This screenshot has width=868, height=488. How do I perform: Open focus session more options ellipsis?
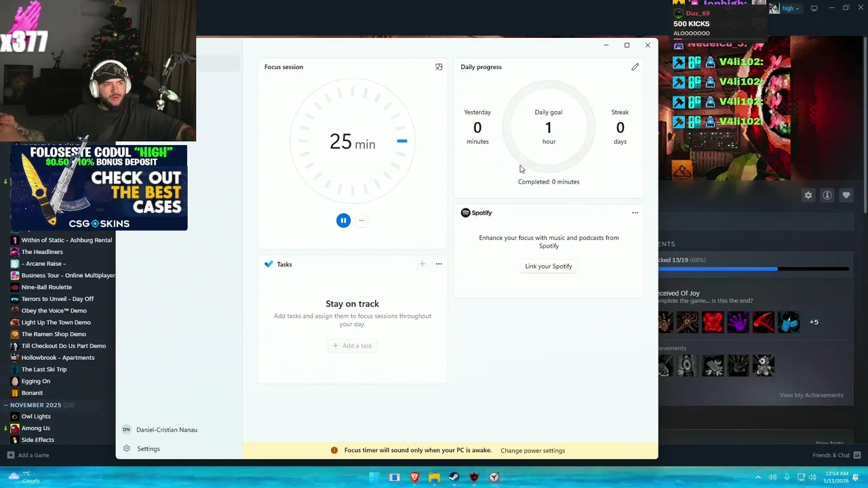coord(361,220)
